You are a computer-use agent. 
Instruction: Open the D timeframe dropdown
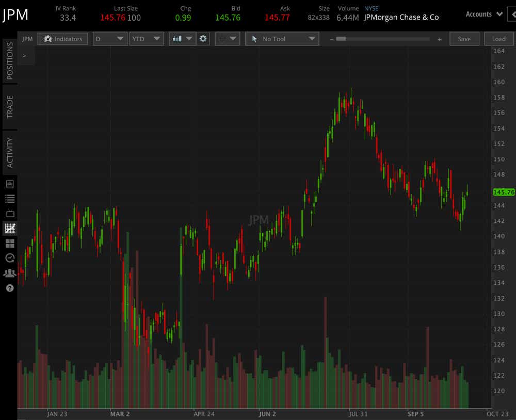tap(110, 39)
